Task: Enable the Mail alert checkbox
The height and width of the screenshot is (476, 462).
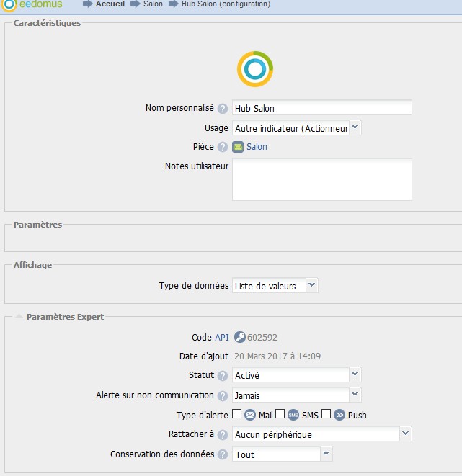Action: point(237,414)
